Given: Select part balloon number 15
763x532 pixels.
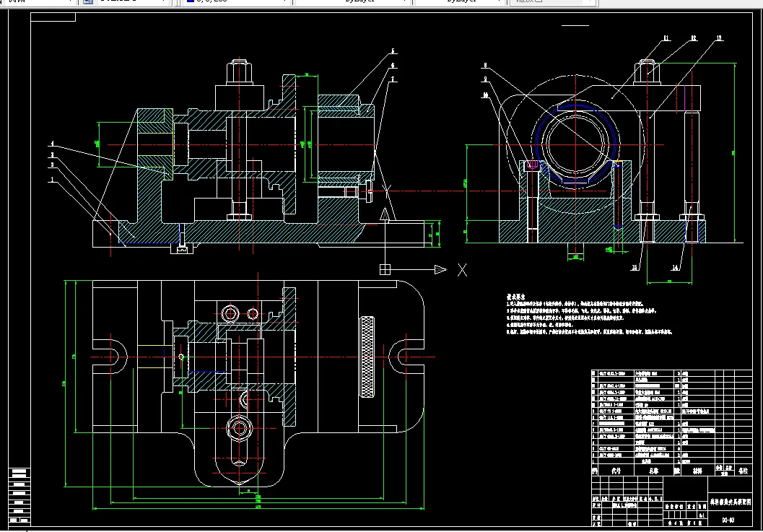Looking at the screenshot, I should pos(634,268).
